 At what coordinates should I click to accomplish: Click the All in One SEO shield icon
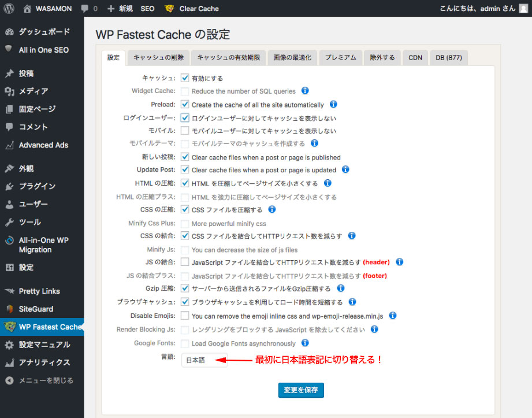coord(9,49)
